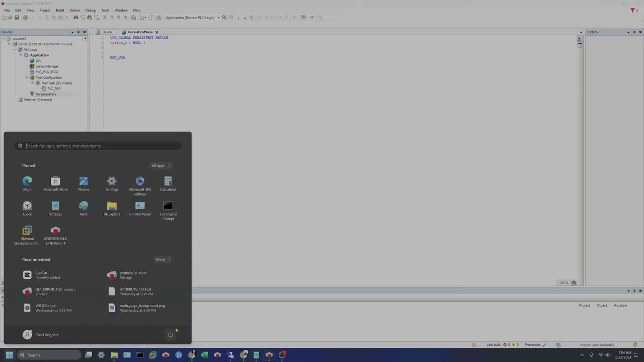Open recommended CapCut app
Viewport: 644px width, 362px height.
tap(42, 275)
